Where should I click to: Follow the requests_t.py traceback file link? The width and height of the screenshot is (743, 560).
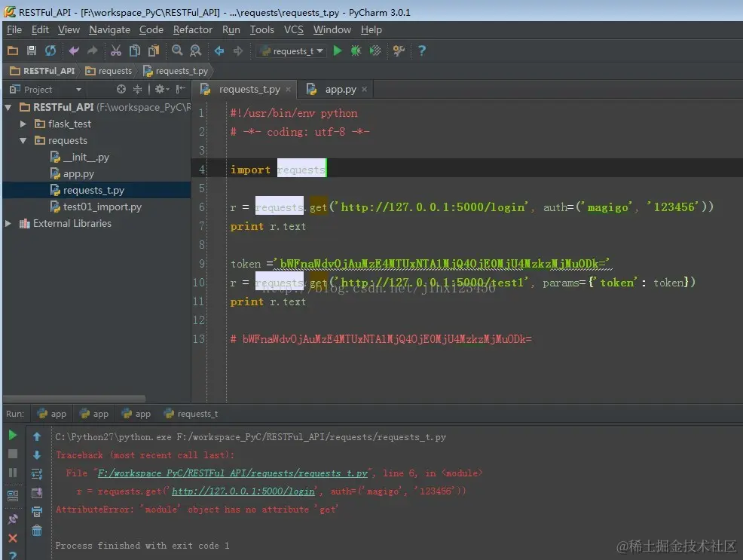(x=232, y=473)
